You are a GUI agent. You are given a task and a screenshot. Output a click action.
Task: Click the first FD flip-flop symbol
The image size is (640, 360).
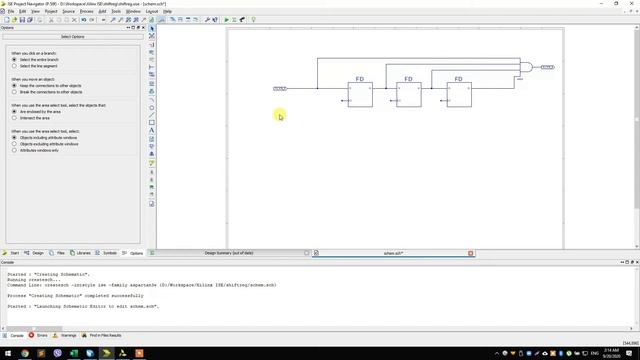pos(360,94)
